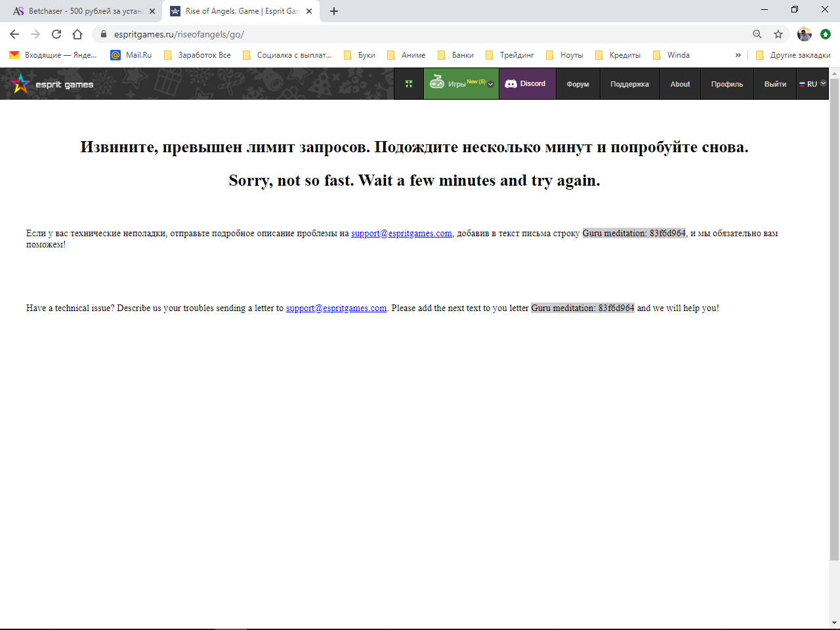Expand the RU language selector

[812, 84]
